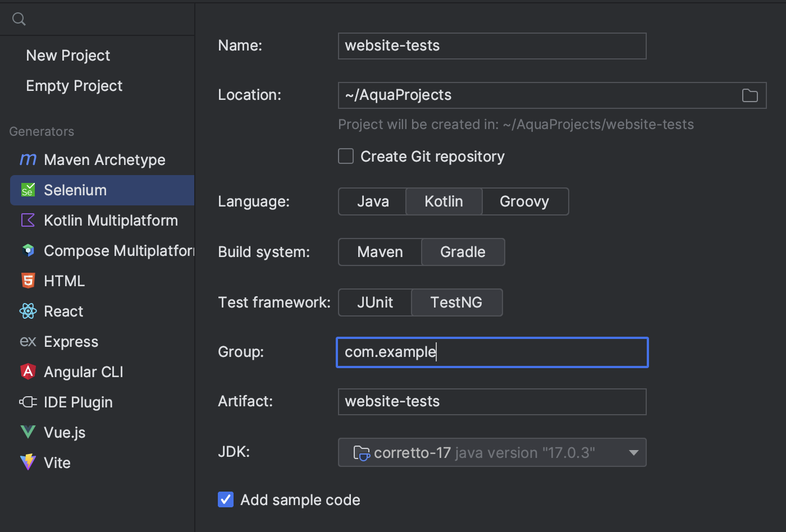The height and width of the screenshot is (532, 786).
Task: Click the Vue.js logo icon
Action: tap(28, 432)
